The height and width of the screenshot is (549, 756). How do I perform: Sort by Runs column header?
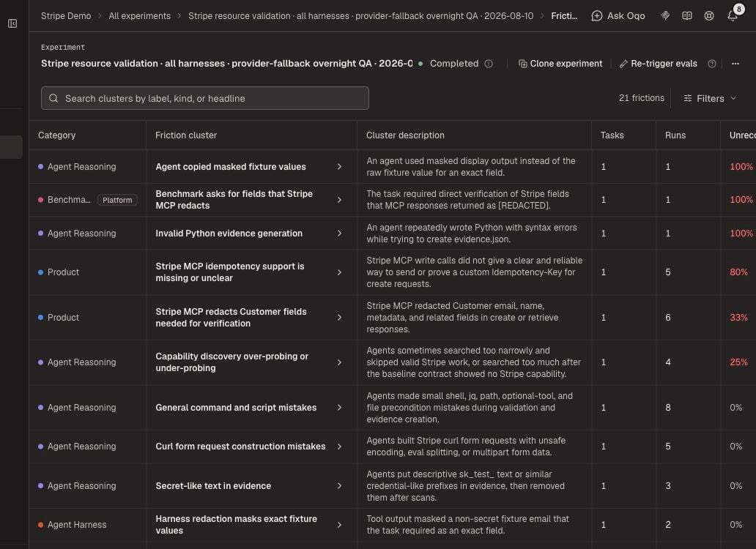point(675,135)
